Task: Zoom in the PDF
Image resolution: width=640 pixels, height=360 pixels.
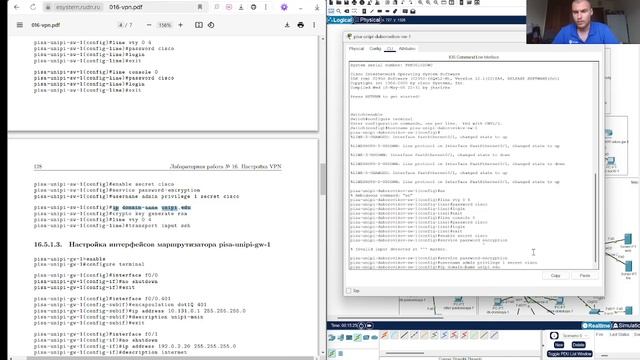Action: pyautogui.click(x=180, y=25)
